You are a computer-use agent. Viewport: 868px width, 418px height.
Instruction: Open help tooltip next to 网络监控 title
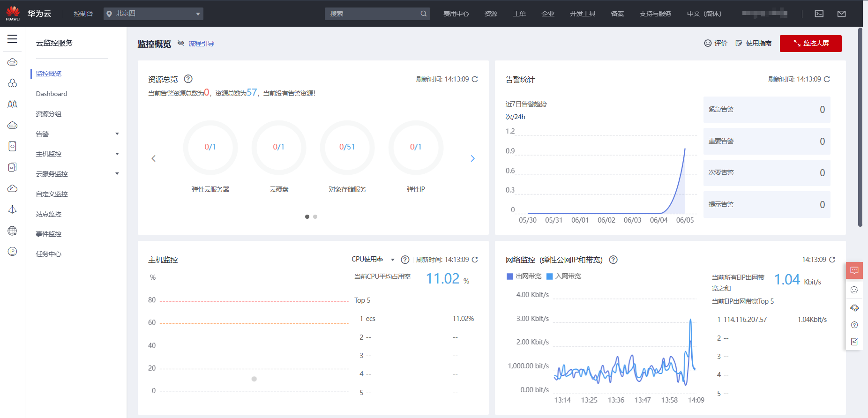[613, 260]
